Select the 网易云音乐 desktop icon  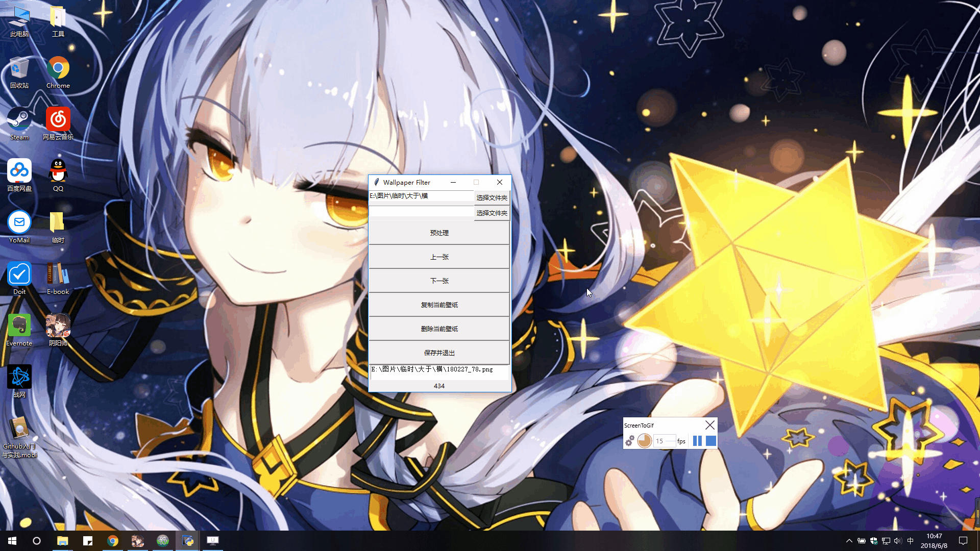point(58,120)
